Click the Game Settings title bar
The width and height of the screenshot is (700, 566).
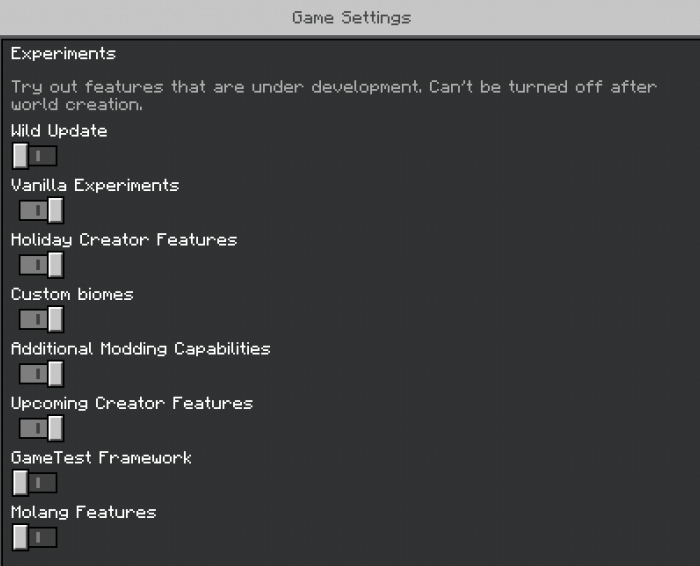click(350, 18)
